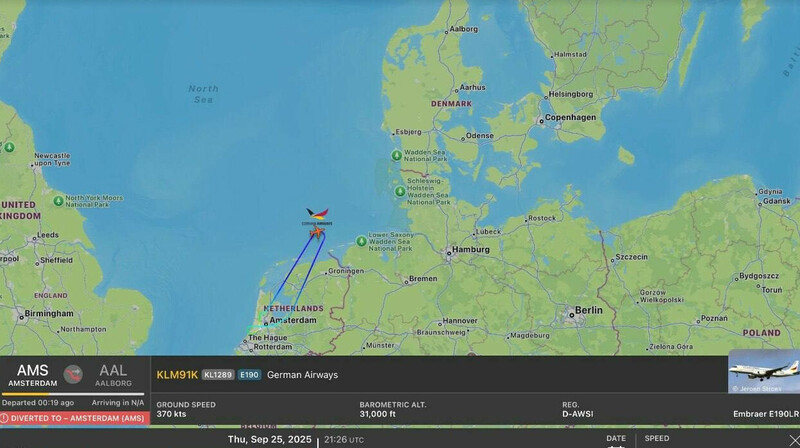Image resolution: width=800 pixels, height=448 pixels.
Task: Click the Halmstad label on the map
Action: [570, 54]
